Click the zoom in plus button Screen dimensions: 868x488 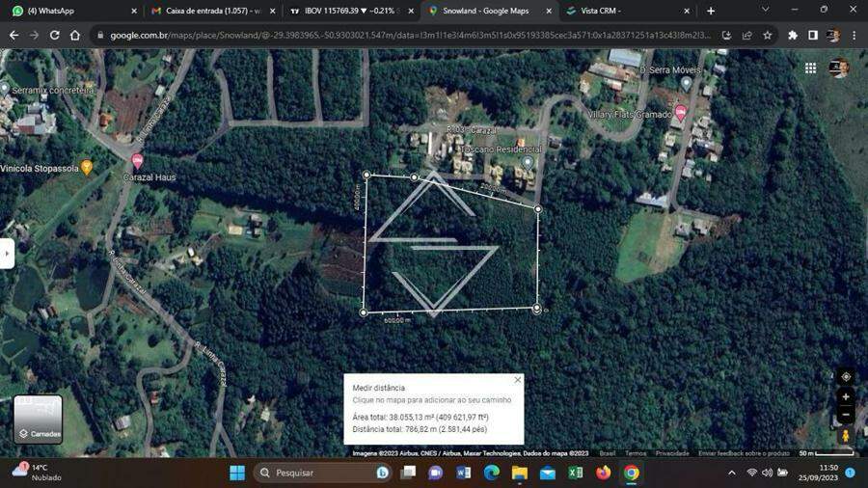pyautogui.click(x=846, y=396)
